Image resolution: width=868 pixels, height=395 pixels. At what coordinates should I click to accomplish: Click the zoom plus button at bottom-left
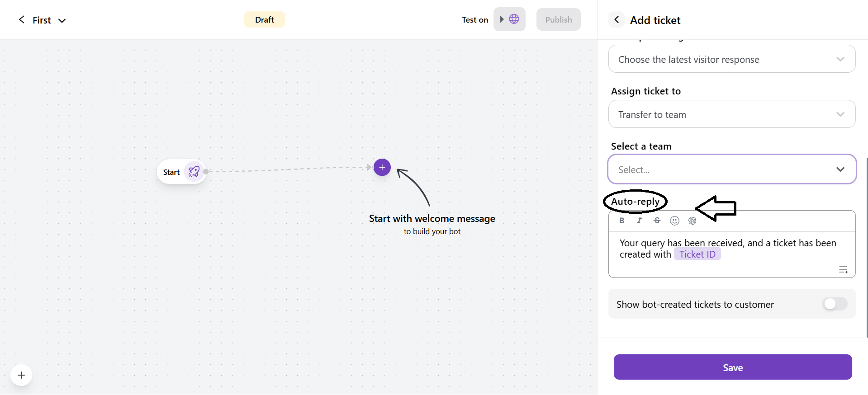pyautogui.click(x=21, y=375)
